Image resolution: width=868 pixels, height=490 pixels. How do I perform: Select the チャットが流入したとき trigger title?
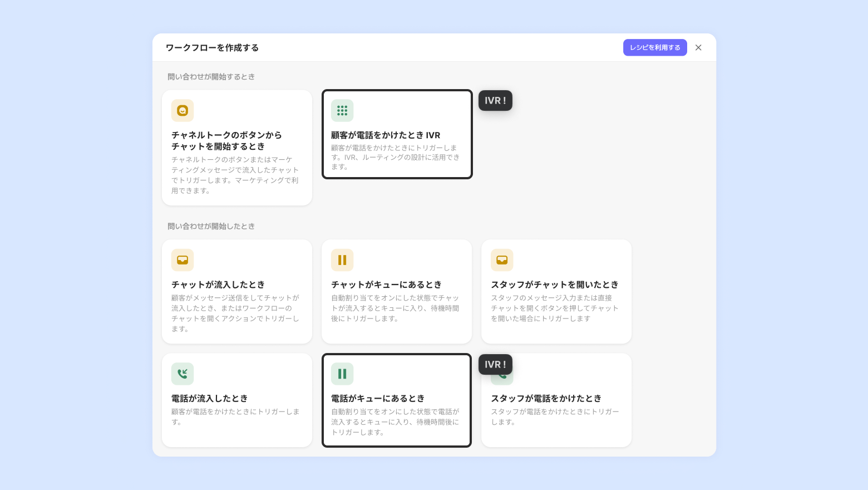(x=218, y=285)
